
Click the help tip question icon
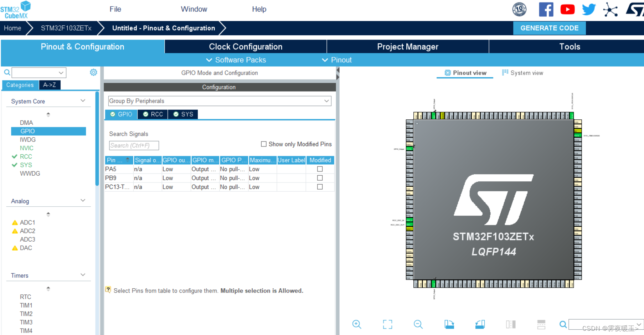pyautogui.click(x=108, y=290)
